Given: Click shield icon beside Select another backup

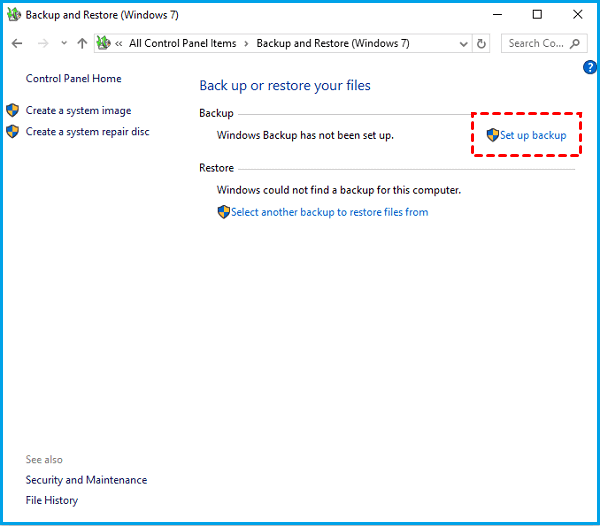Looking at the screenshot, I should pyautogui.click(x=223, y=212).
